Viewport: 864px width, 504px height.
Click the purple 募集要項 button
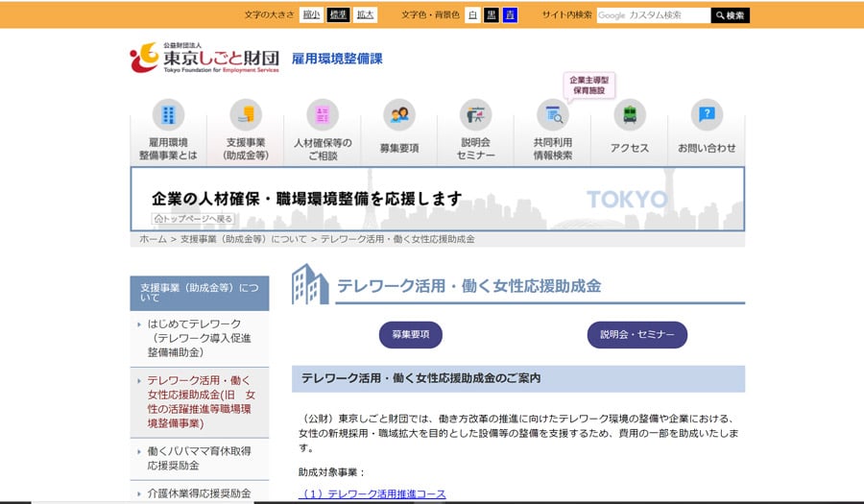point(411,335)
